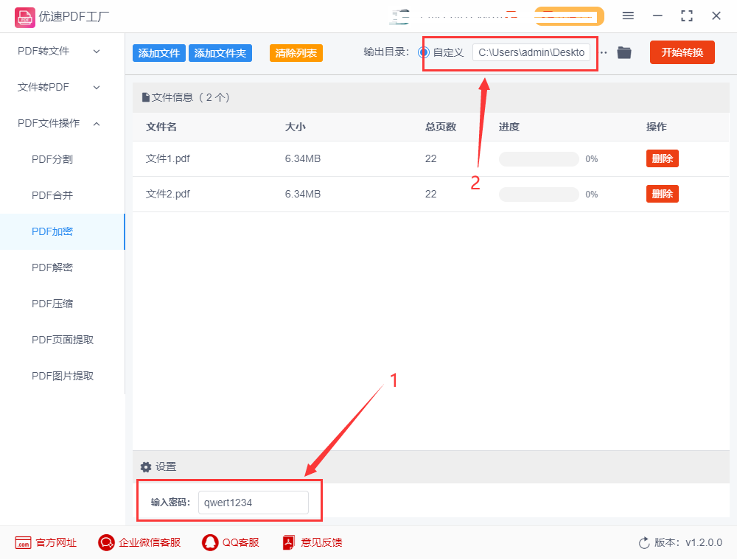
Task: Click the 意见反馈 link text
Action: click(x=321, y=542)
